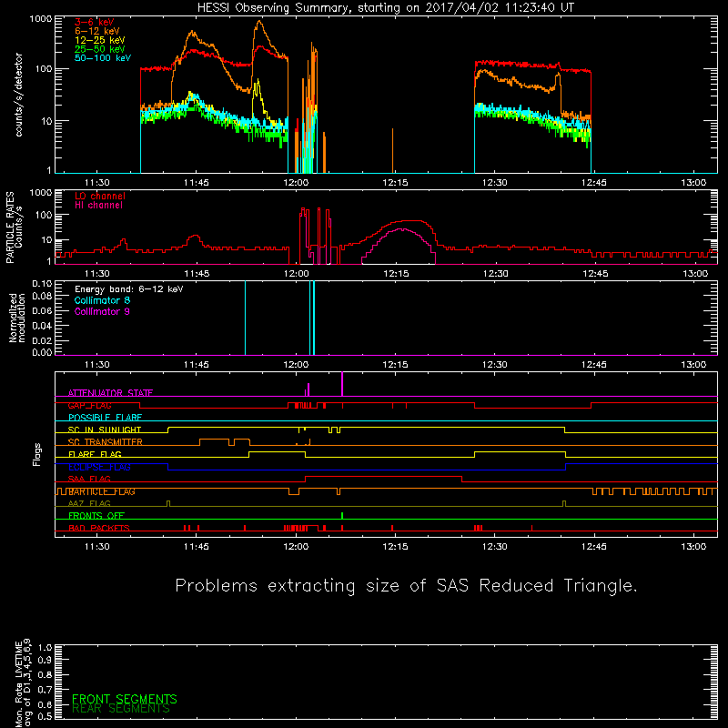Click the 'Energy band: 6-12 keV' label
The width and height of the screenshot is (728, 728).
[x=128, y=288]
